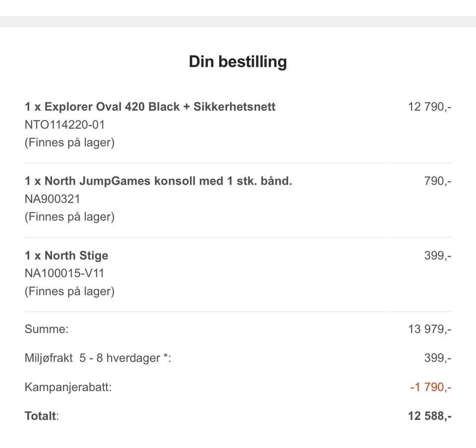Click product code NA100015-V11
Screen dimensions: 476x448
(x=64, y=274)
